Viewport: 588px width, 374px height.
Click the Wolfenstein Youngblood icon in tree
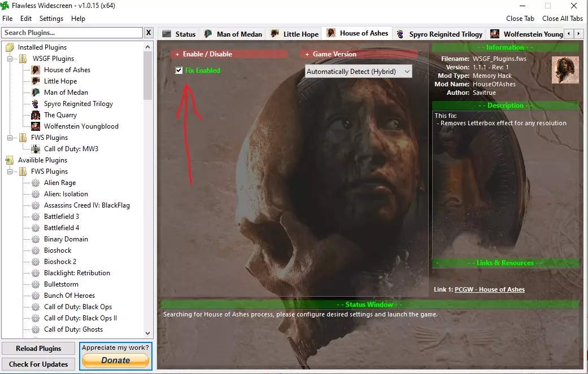(36, 126)
